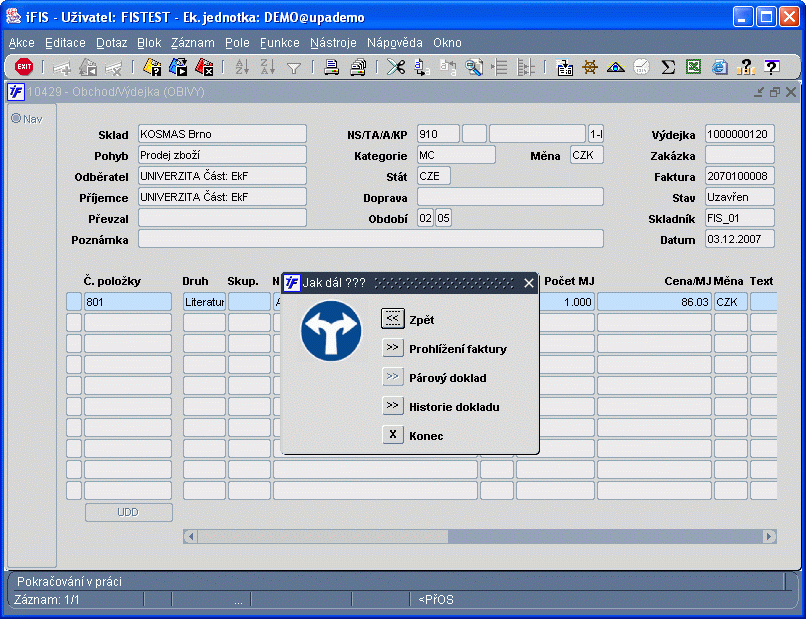This screenshot has height=619, width=806.
Task: Open the Nástroje menu
Action: 333,43
